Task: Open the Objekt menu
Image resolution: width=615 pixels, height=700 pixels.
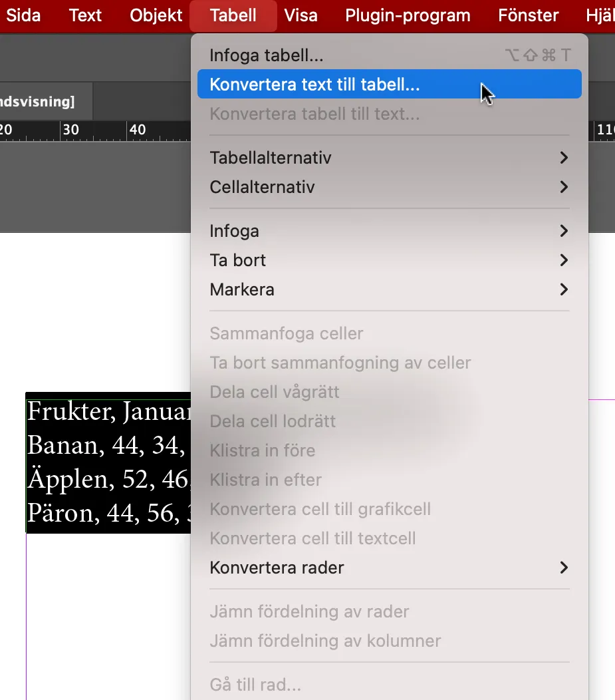Action: point(155,15)
